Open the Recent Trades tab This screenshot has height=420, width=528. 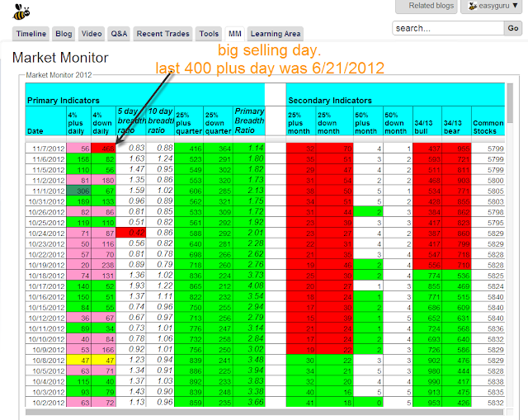click(x=163, y=34)
